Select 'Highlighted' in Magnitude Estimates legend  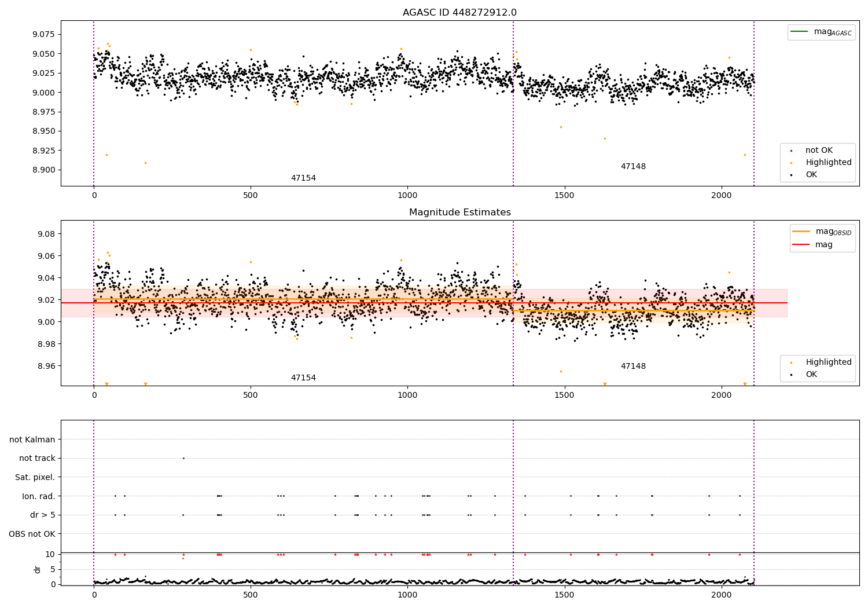click(828, 362)
